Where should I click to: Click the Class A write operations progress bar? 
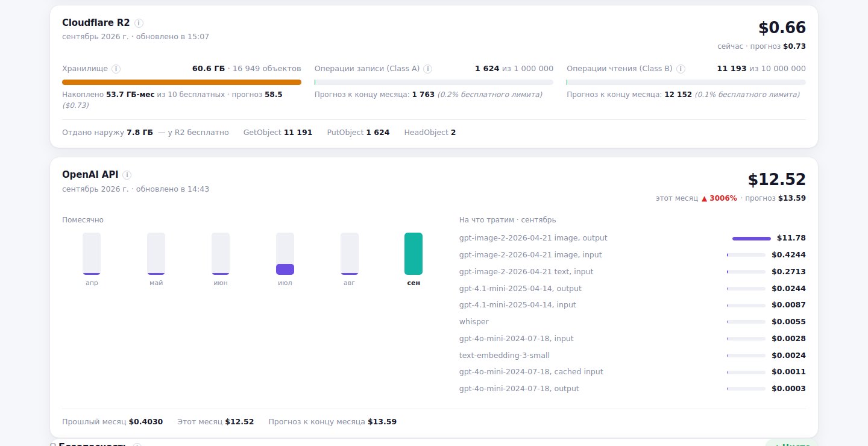pyautogui.click(x=434, y=83)
